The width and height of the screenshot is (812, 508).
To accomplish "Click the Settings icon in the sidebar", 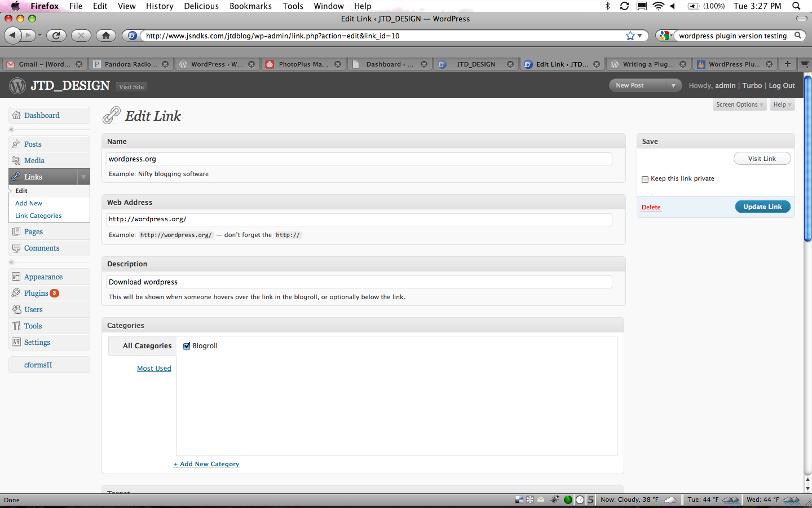I will (x=16, y=342).
